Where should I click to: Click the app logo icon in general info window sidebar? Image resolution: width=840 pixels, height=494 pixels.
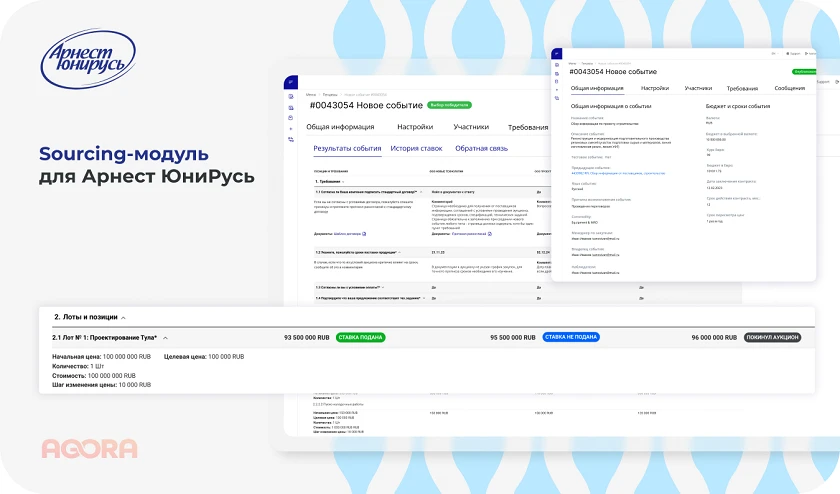coord(557,54)
